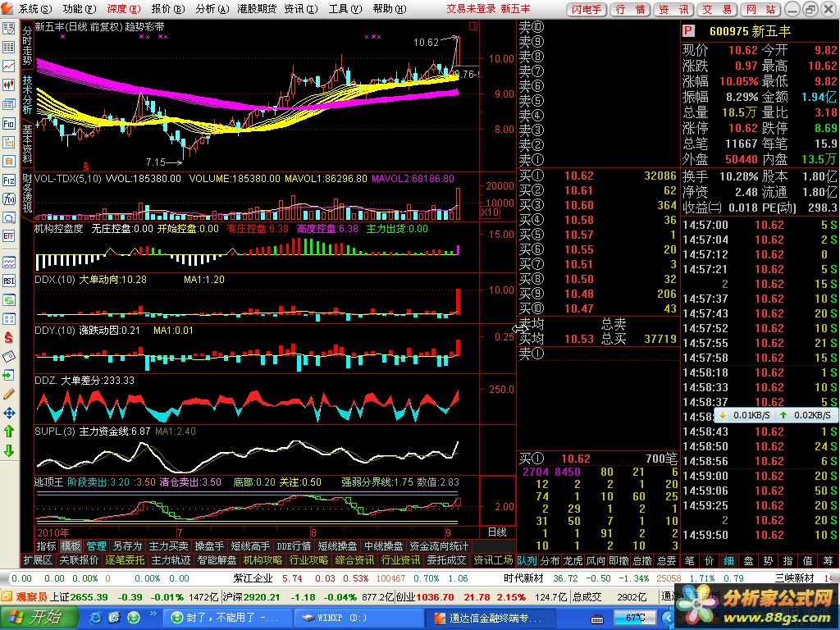The height and width of the screenshot is (630, 840).
Task: Open the 工具(V) menu
Action: point(345,9)
